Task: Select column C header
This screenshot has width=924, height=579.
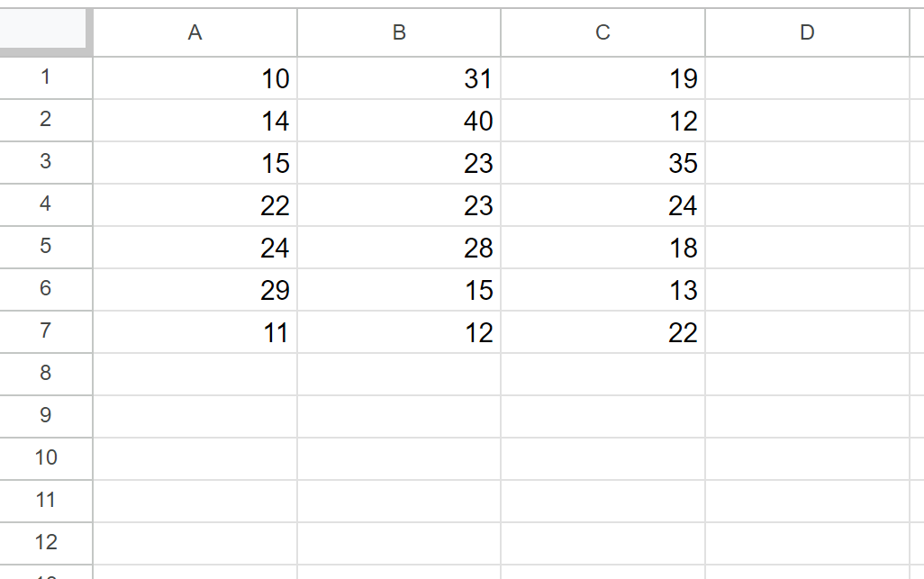Action: pos(602,32)
